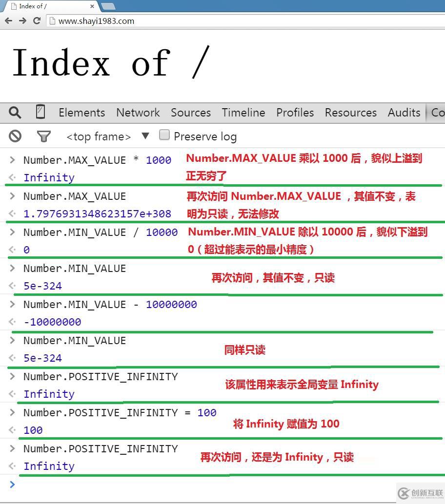Click entry 'Number.MIN_VALUE - 10000000'
Image resolution: width=445 pixels, height=504 pixels.
pyautogui.click(x=110, y=304)
